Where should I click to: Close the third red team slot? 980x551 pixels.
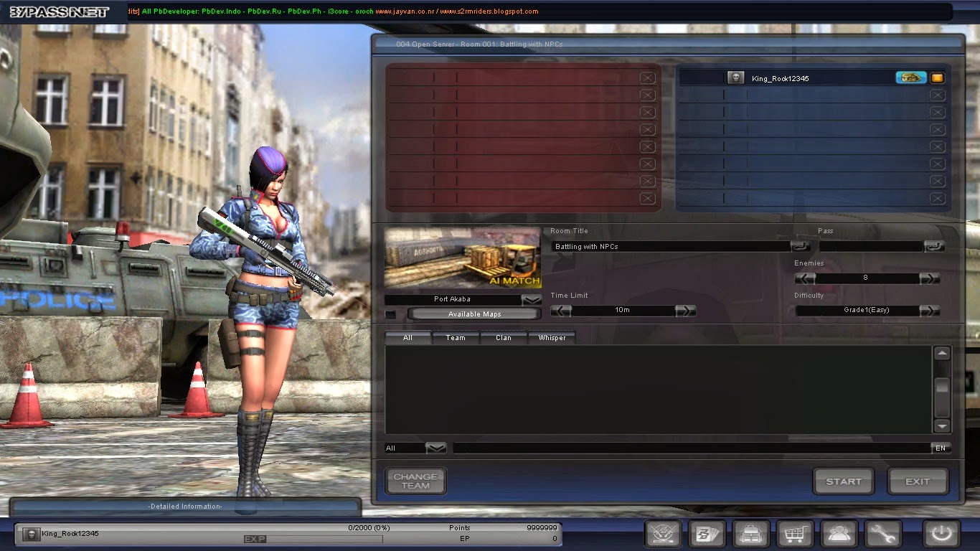[647, 112]
